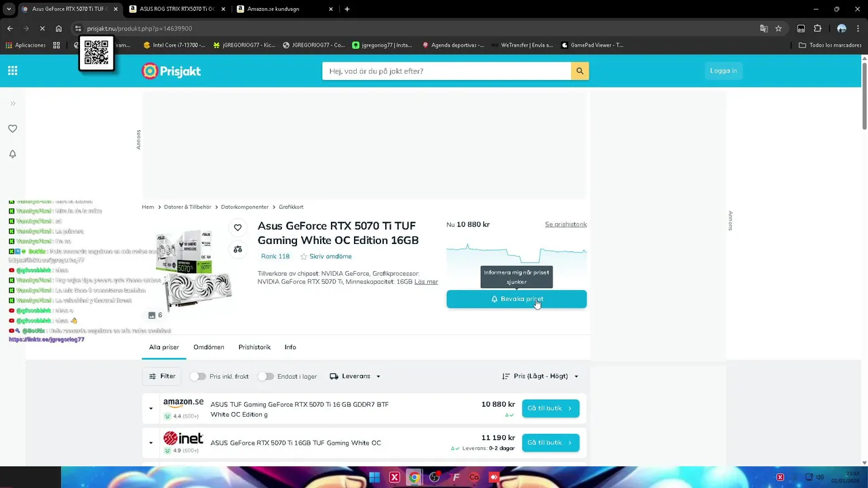This screenshot has width=868, height=488.
Task: Click the red X app on the taskbar
Action: 394,477
